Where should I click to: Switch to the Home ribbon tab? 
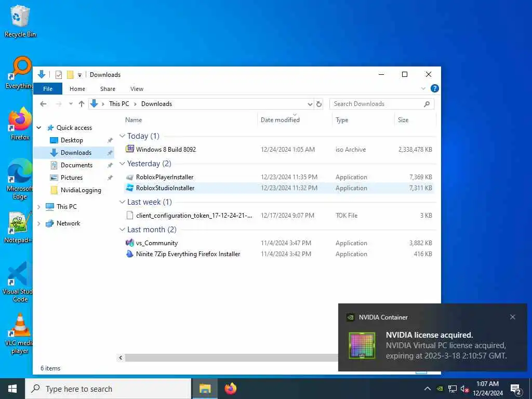[x=77, y=88]
